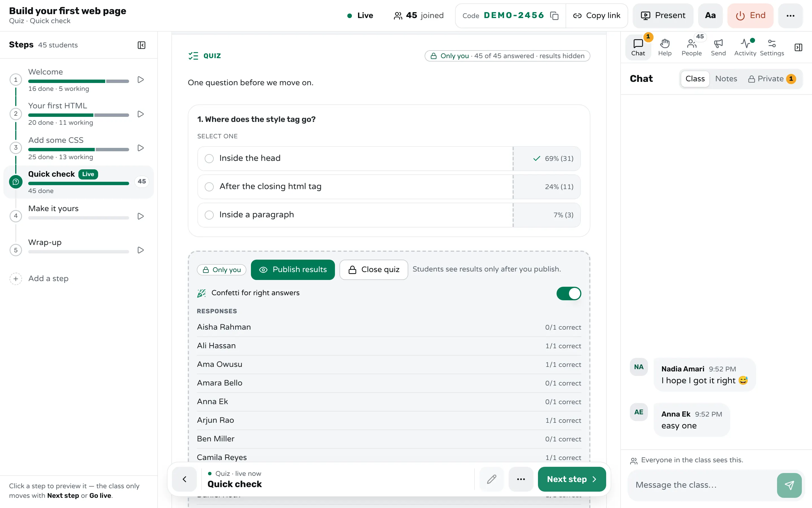Select After the closing html tag option
This screenshot has width=812, height=508.
(389, 187)
